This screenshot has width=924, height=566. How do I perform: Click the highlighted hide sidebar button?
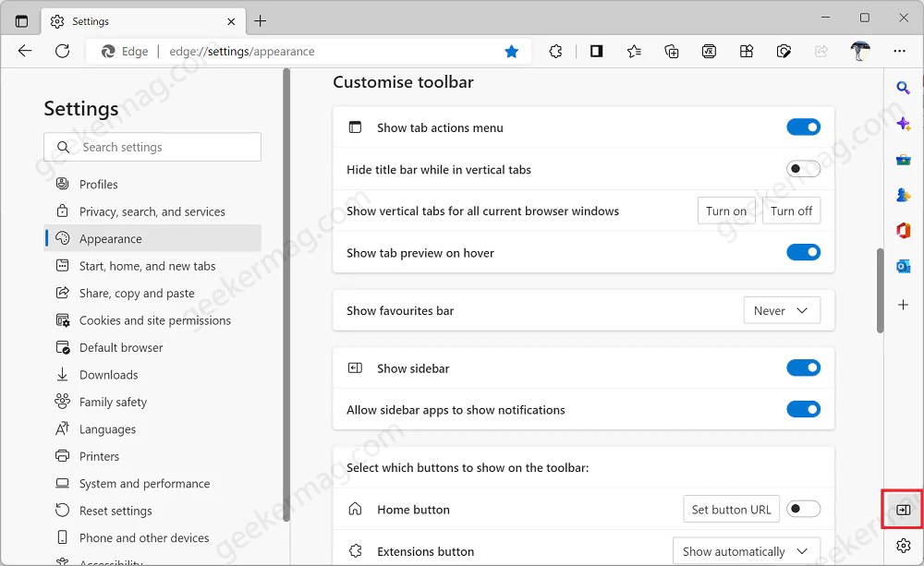click(904, 510)
